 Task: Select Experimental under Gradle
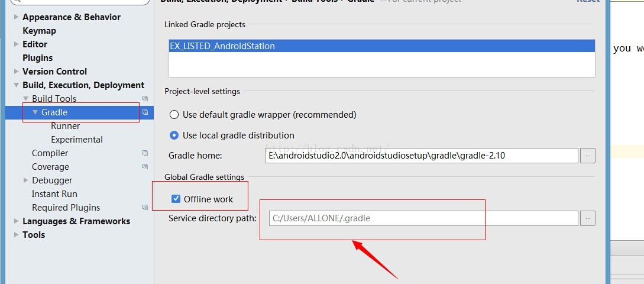coord(76,139)
